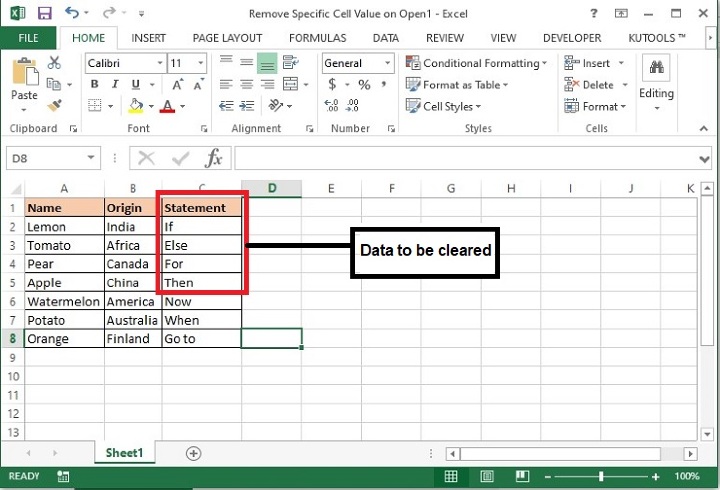Click the Redo arrow icon

tap(109, 12)
